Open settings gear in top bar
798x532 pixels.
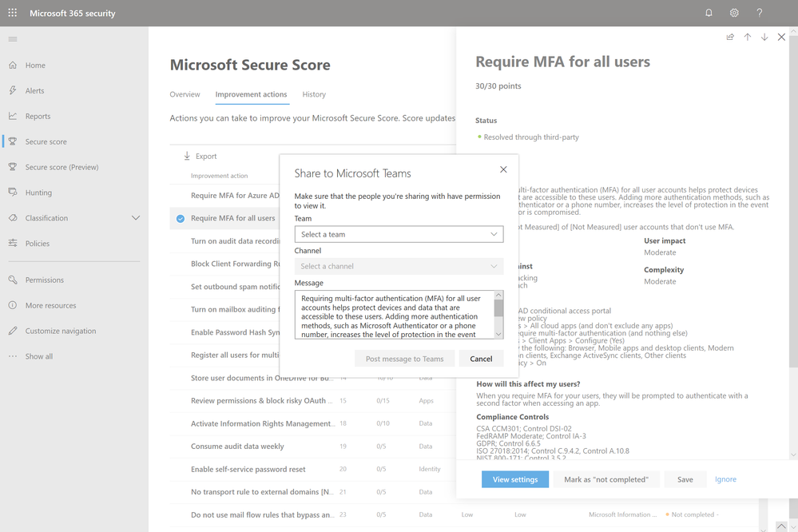point(734,13)
